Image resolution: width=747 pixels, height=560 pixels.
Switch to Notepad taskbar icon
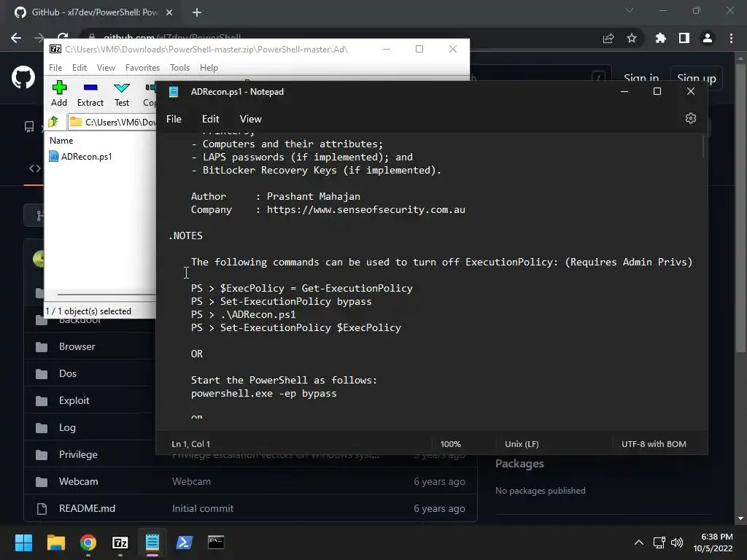152,542
